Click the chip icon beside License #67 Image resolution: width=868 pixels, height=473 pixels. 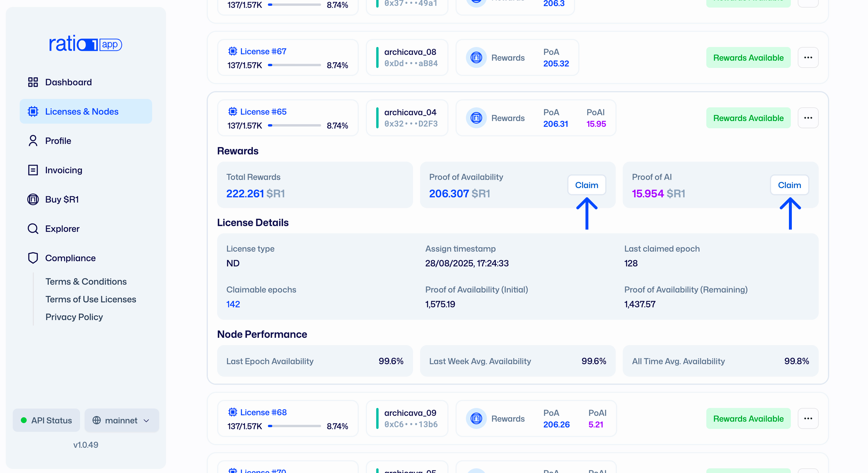tap(233, 51)
